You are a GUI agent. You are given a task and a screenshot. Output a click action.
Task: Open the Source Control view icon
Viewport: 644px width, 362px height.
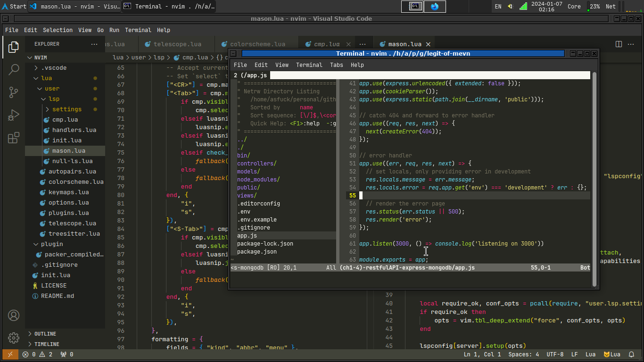(14, 92)
